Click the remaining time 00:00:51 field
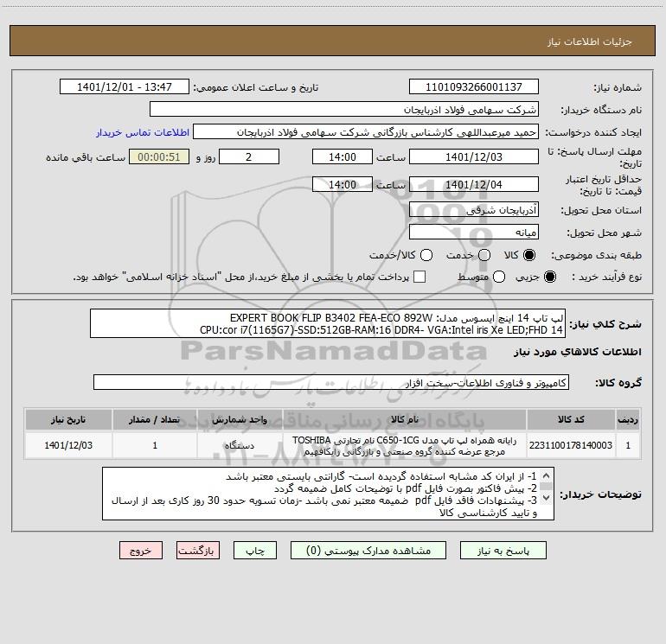 159,156
